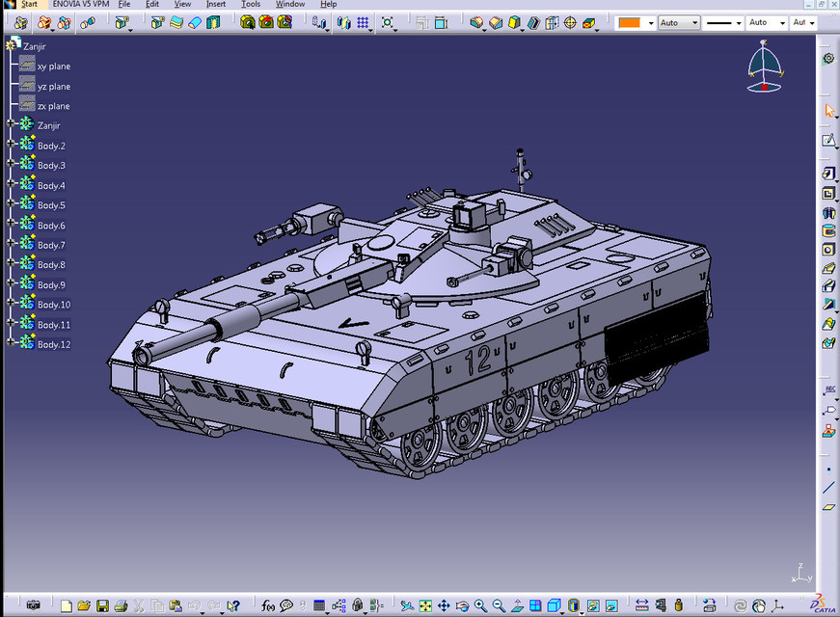This screenshot has height=617, width=840.
Task: Click the printer icon in bottom toolbar
Action: (x=121, y=606)
